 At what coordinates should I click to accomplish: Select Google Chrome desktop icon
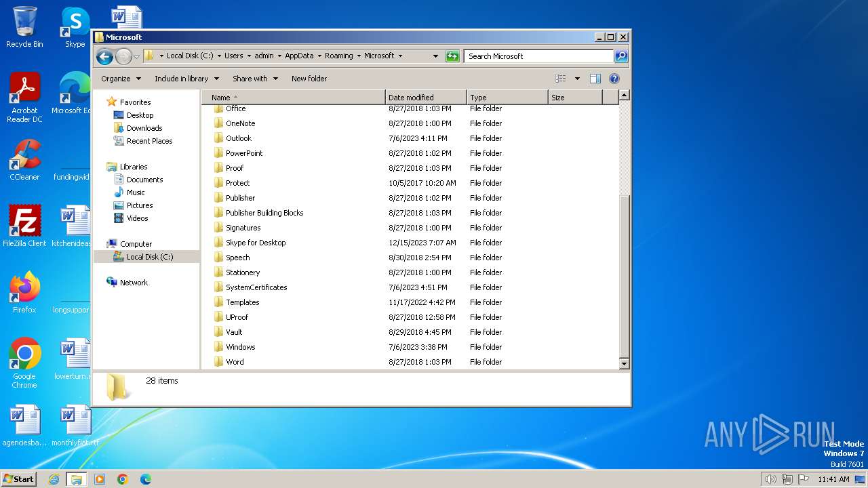[24, 363]
